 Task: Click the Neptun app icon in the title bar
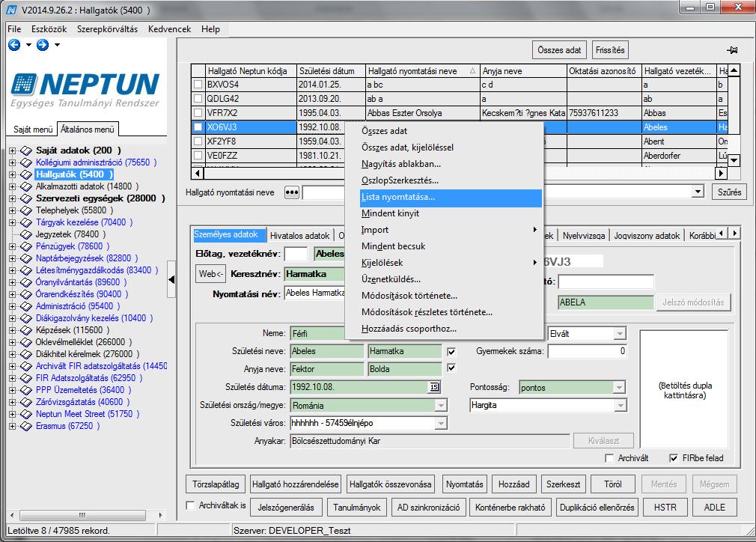(12, 10)
